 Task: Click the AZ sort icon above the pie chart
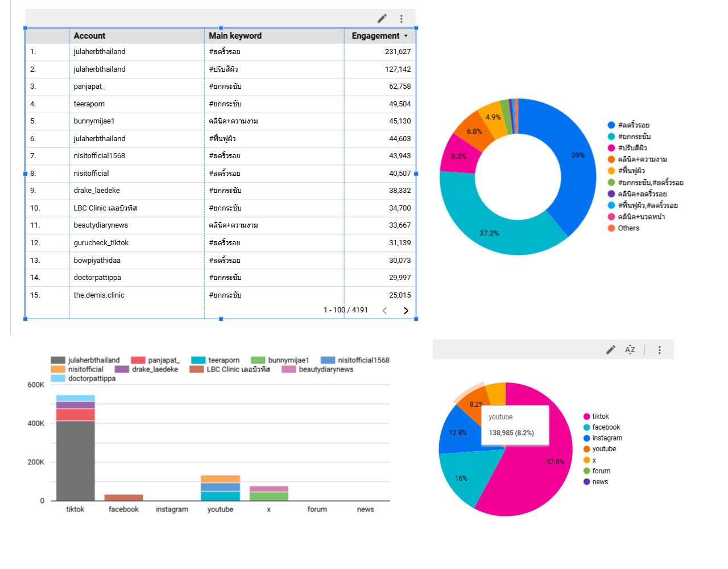pyautogui.click(x=630, y=350)
